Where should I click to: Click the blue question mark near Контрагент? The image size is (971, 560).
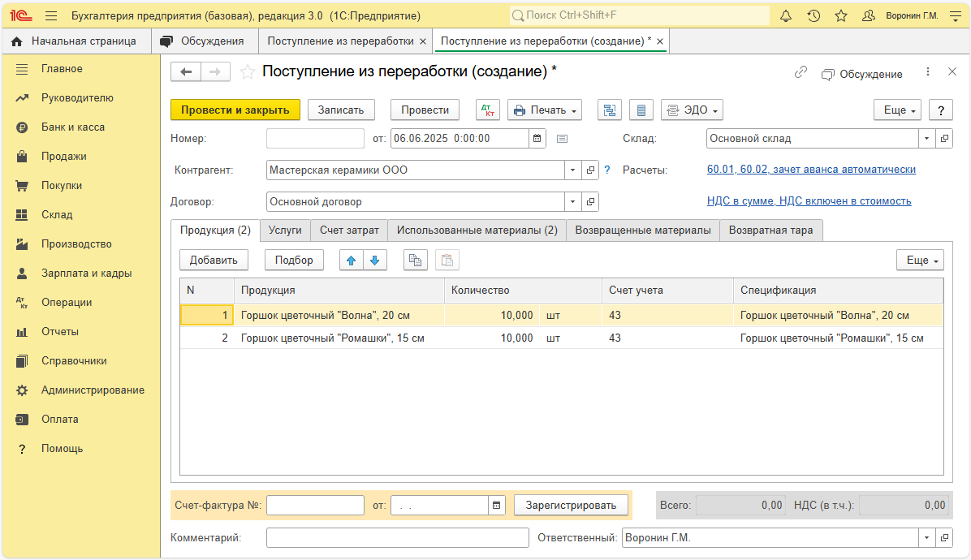(607, 170)
